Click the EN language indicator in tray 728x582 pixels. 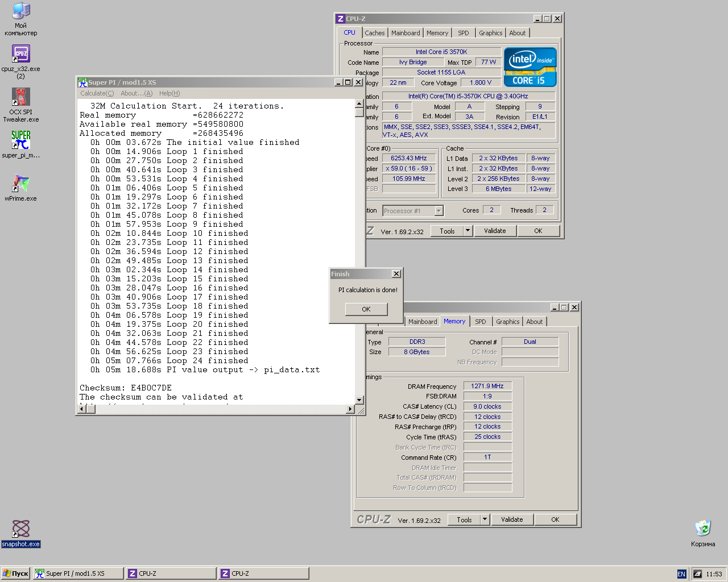[681, 574]
